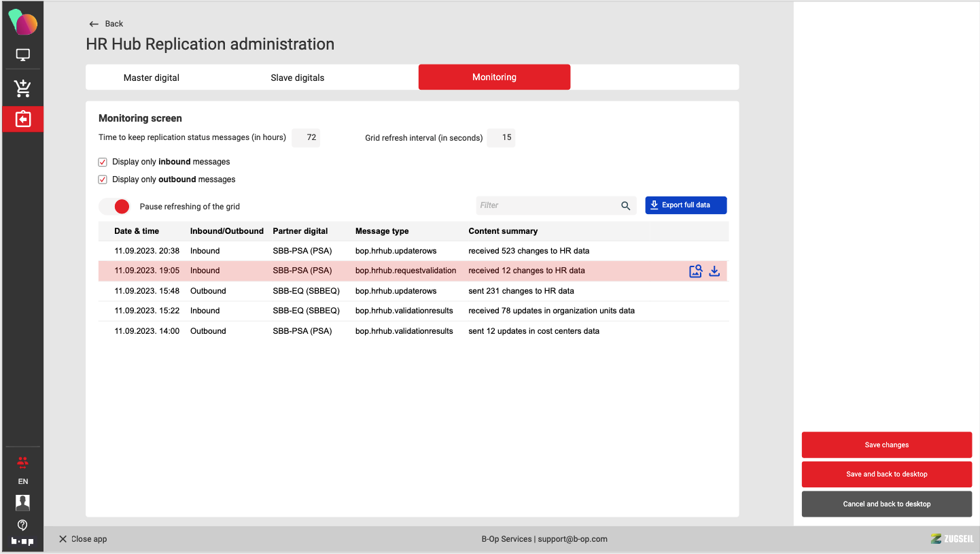This screenshot has height=554, width=980.
Task: Open the user profile avatar icon
Action: click(x=22, y=502)
